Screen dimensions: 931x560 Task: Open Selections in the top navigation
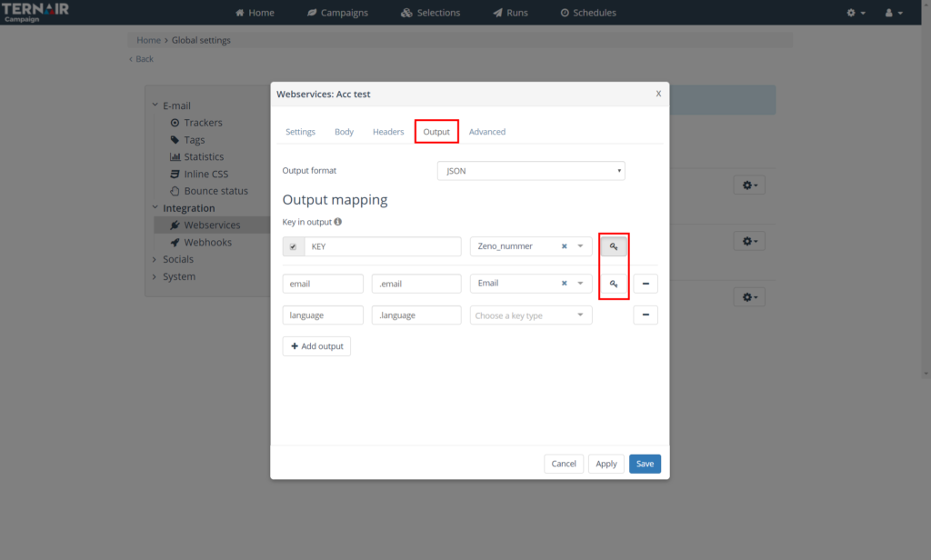pos(430,13)
